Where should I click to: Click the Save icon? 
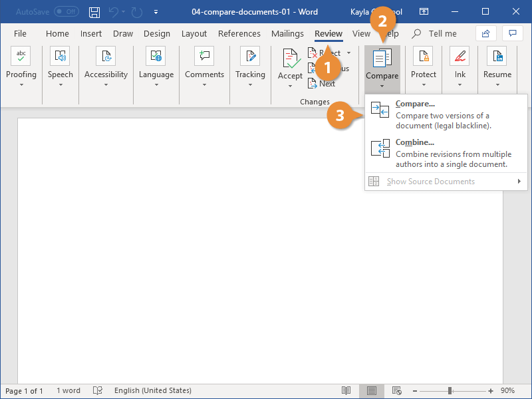94,11
